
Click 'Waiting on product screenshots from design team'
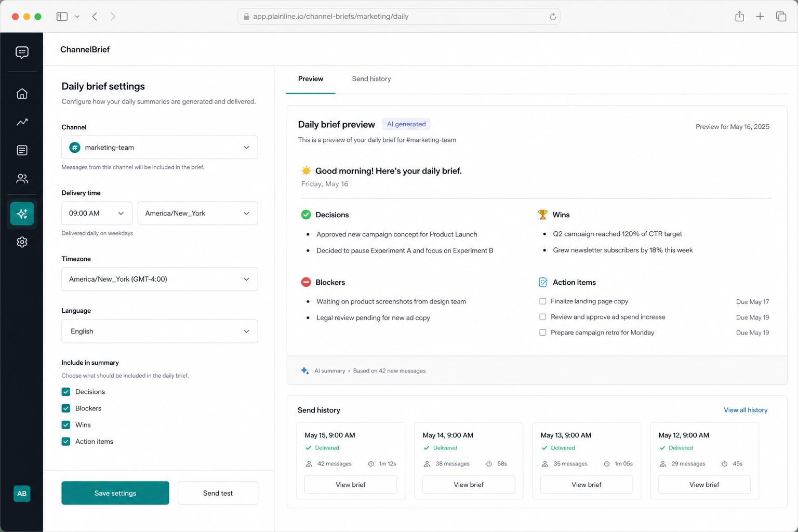391,302
